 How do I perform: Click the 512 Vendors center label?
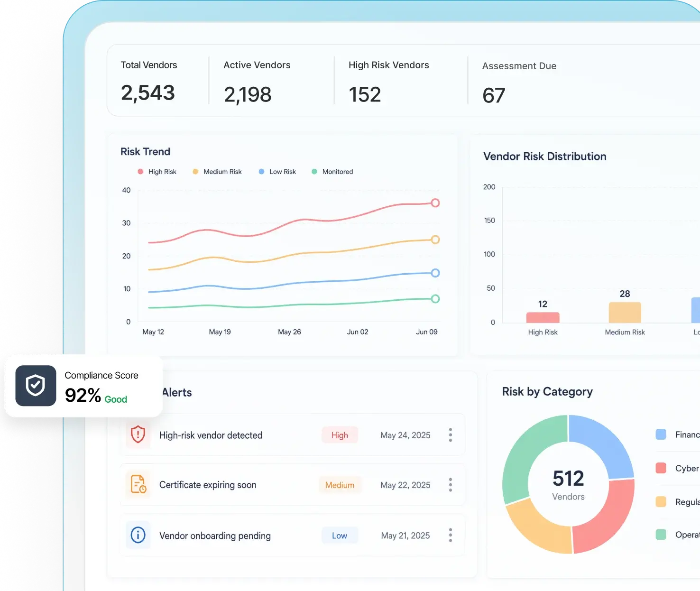568,484
